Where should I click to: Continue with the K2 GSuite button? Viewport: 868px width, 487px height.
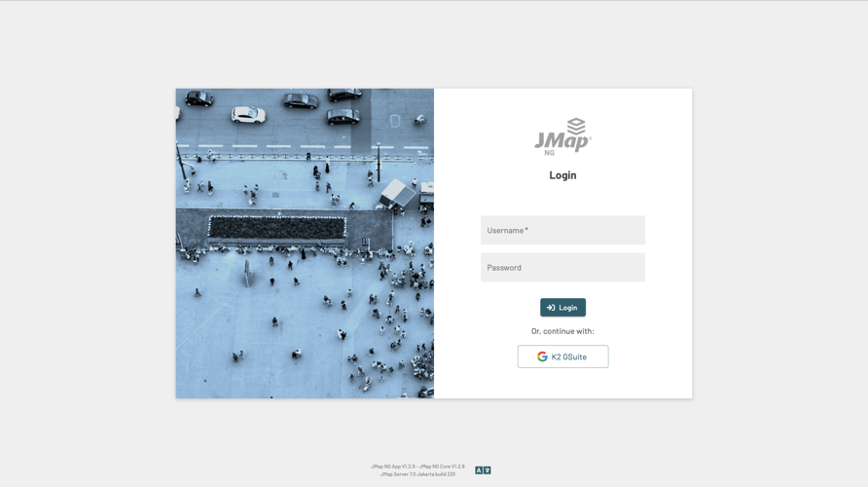click(562, 356)
